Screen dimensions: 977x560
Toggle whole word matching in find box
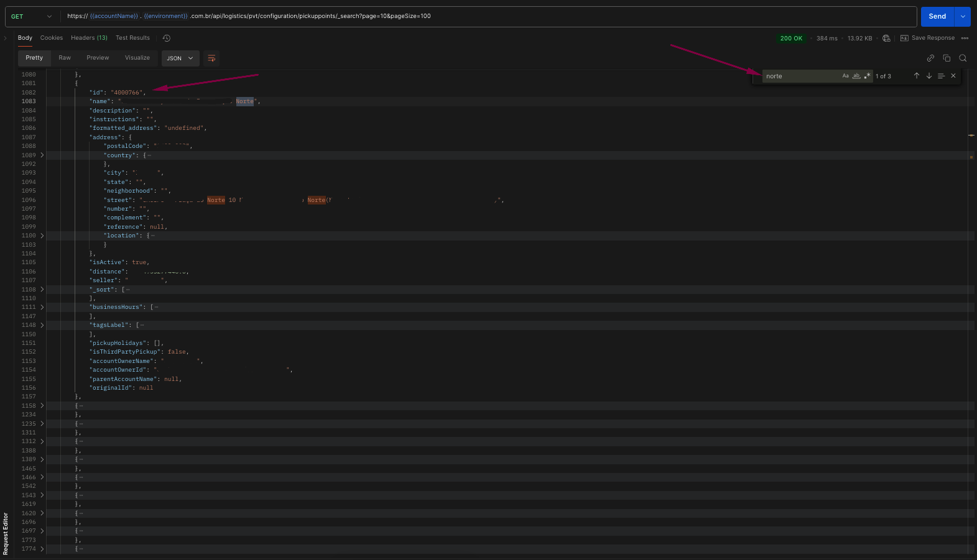point(856,76)
